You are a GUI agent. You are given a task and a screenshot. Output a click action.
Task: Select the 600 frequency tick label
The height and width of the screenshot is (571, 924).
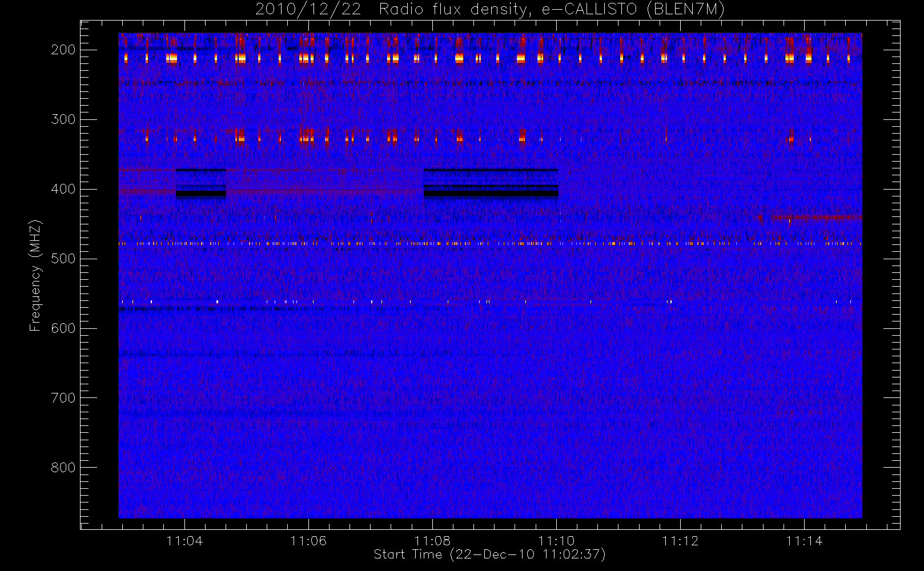[x=63, y=328]
